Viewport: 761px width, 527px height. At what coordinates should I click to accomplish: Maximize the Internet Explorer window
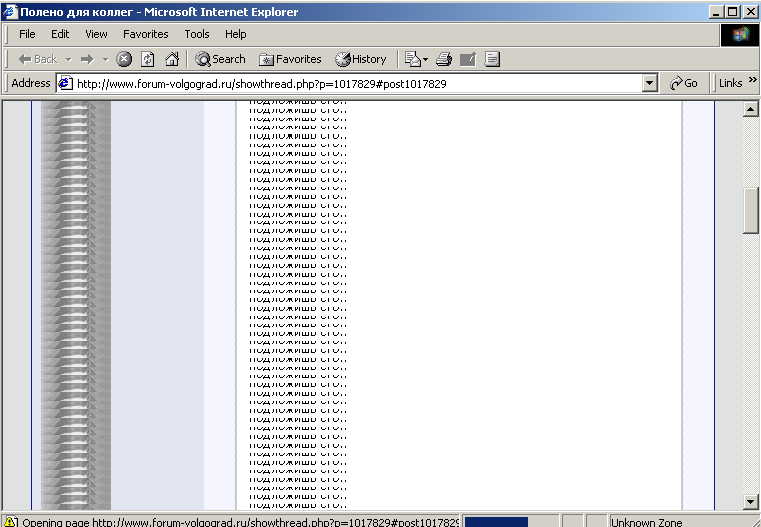coord(733,11)
